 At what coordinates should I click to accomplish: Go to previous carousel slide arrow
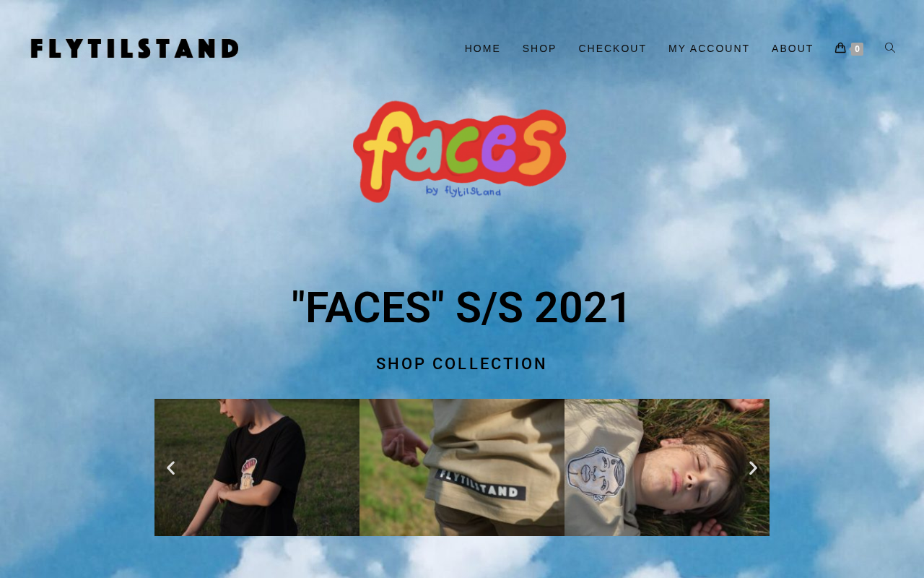(x=170, y=468)
